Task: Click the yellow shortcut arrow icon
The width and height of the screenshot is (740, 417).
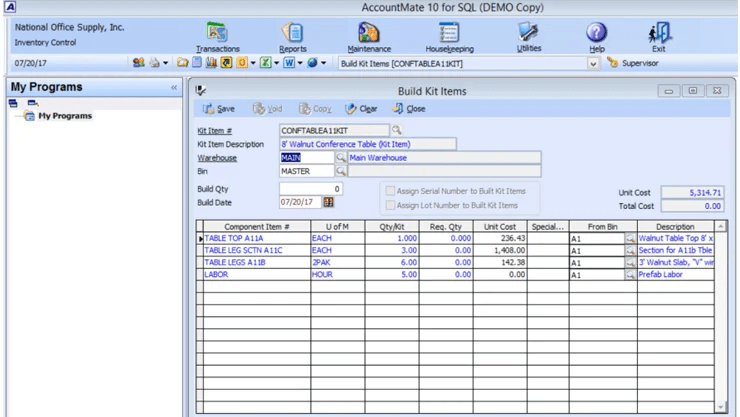Action: 227,62
